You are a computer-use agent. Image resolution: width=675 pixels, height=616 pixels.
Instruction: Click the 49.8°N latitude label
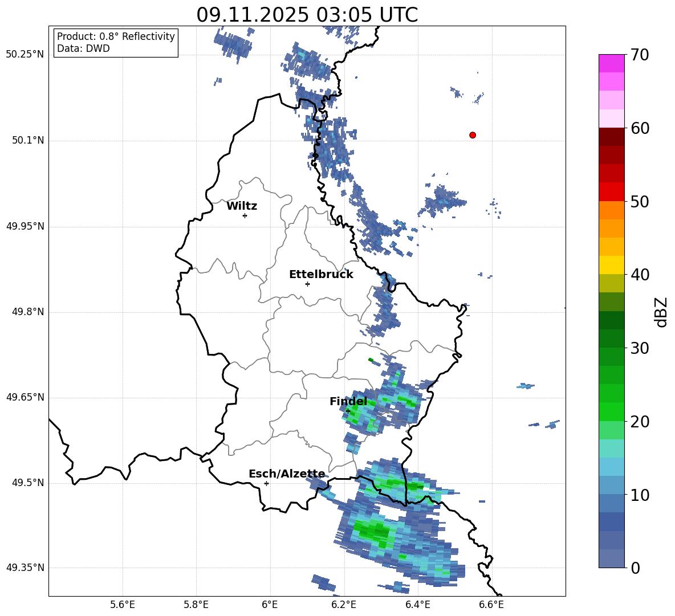[29, 312]
